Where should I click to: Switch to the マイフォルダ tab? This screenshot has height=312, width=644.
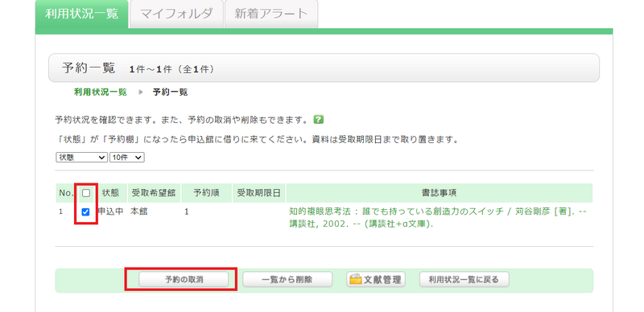[176, 14]
